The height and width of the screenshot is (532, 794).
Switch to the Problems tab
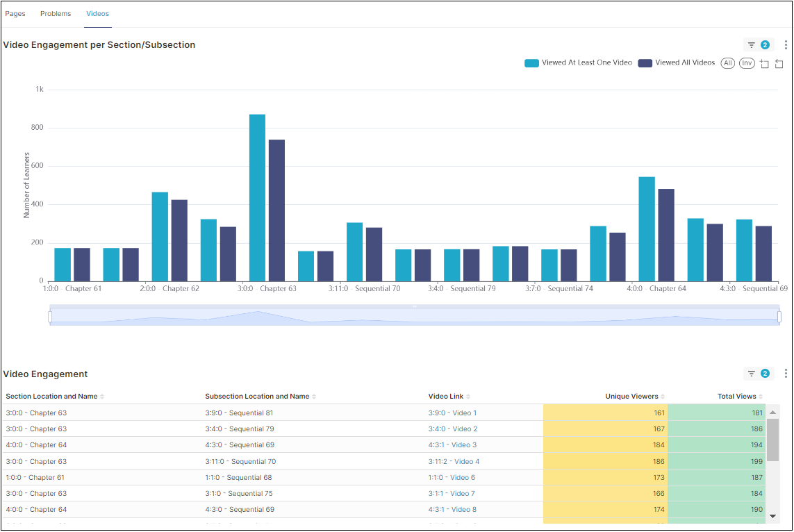click(56, 14)
